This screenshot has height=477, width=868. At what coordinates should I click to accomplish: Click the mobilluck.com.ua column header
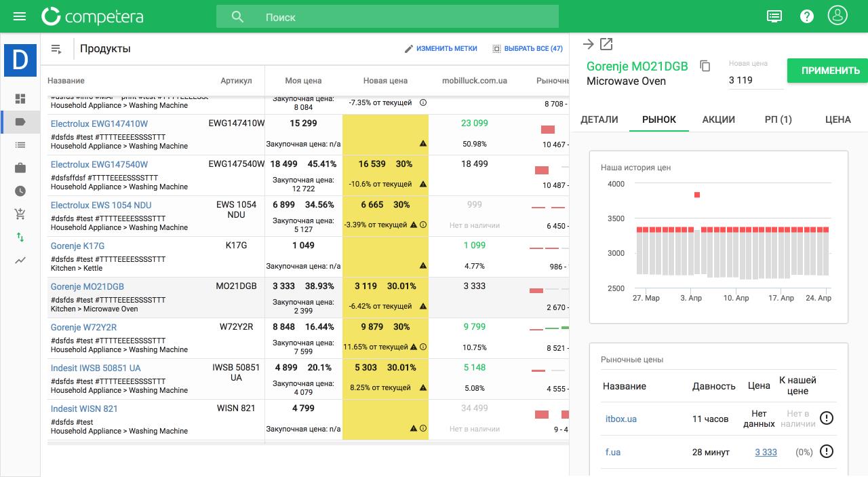[475, 81]
